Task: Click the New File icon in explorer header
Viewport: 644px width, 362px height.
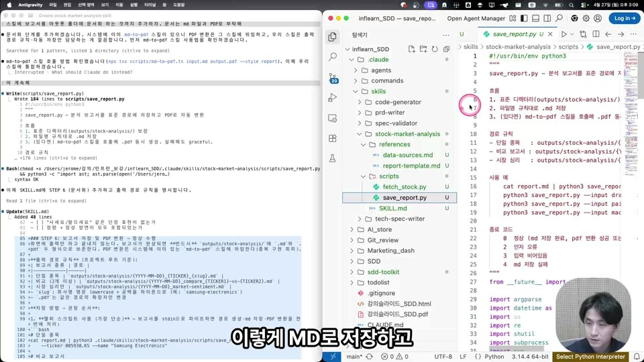Action: pos(411,49)
